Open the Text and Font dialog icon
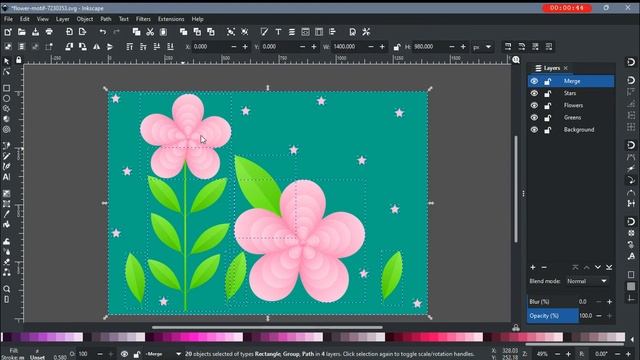The image size is (640, 360). pyautogui.click(x=278, y=32)
